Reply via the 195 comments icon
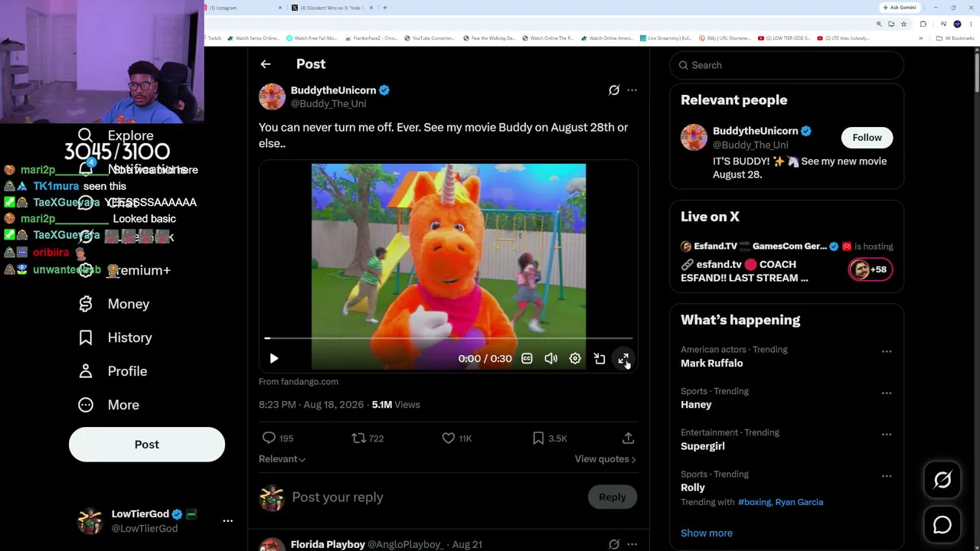 coord(269,438)
